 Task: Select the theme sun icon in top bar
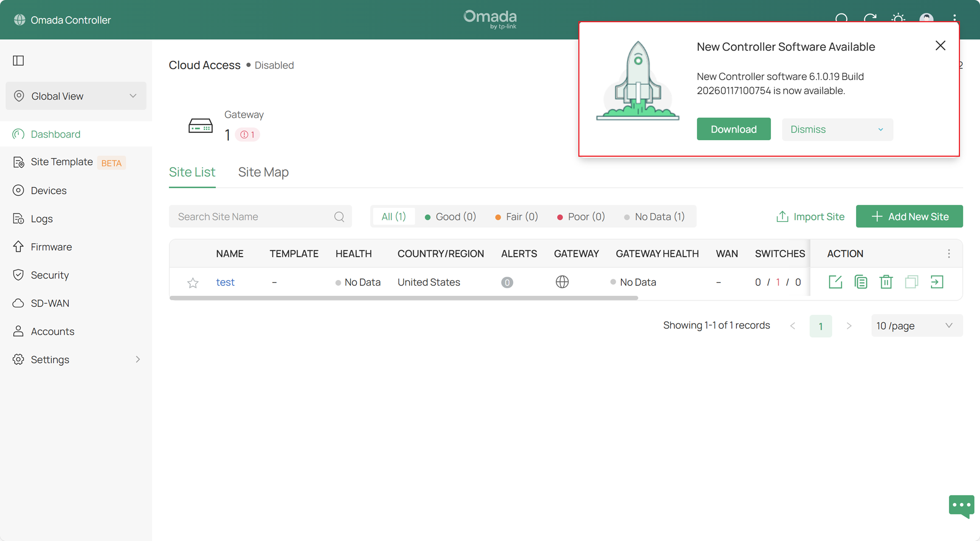898,19
